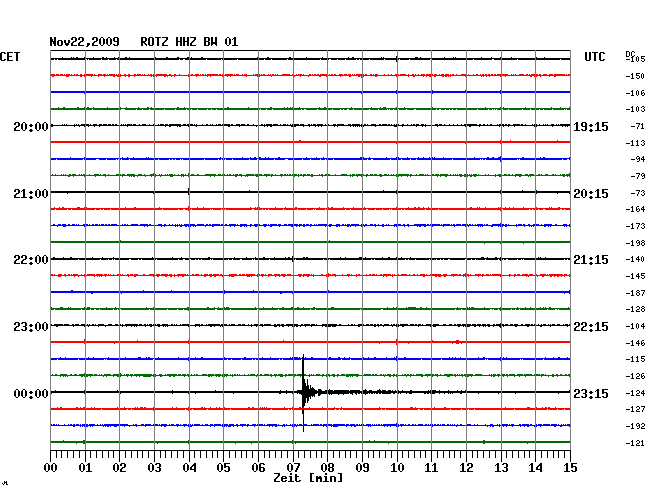Select DC offset value -173
650x494 pixels.
[x=635, y=226]
